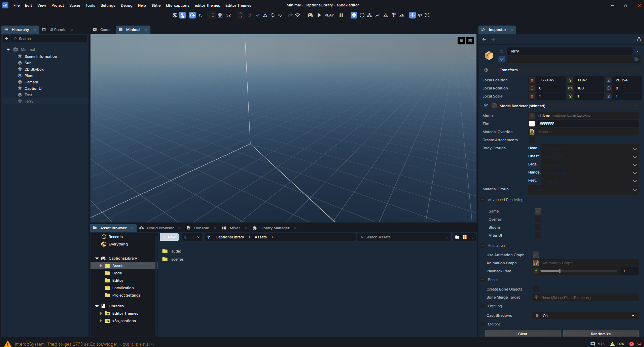The image size is (644, 347).
Task: Start the game with PLAY
Action: (x=325, y=15)
